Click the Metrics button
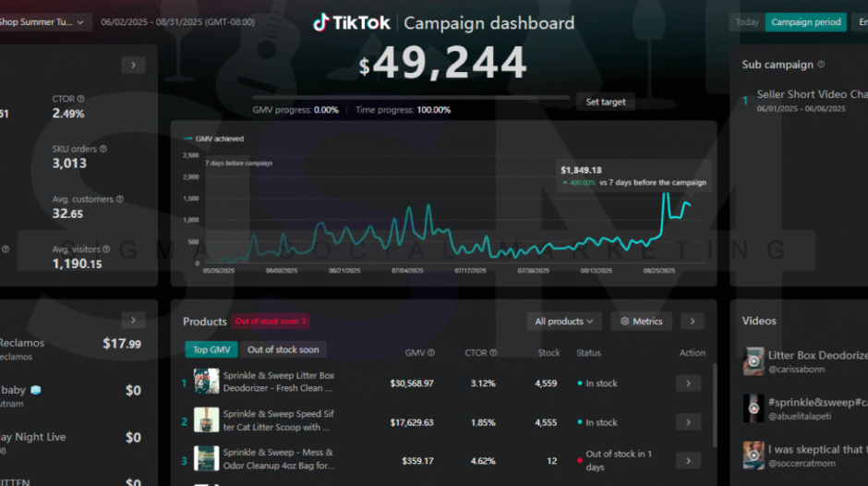 [642, 322]
